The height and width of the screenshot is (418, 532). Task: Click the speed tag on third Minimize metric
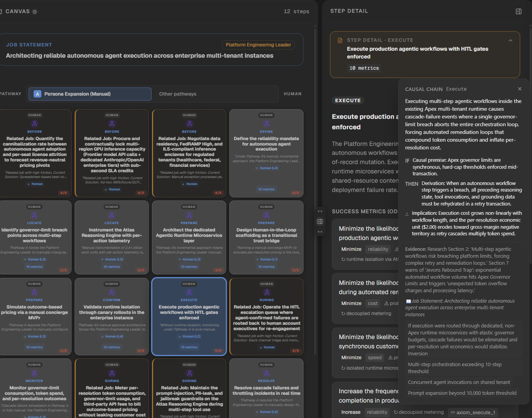pyautogui.click(x=375, y=358)
